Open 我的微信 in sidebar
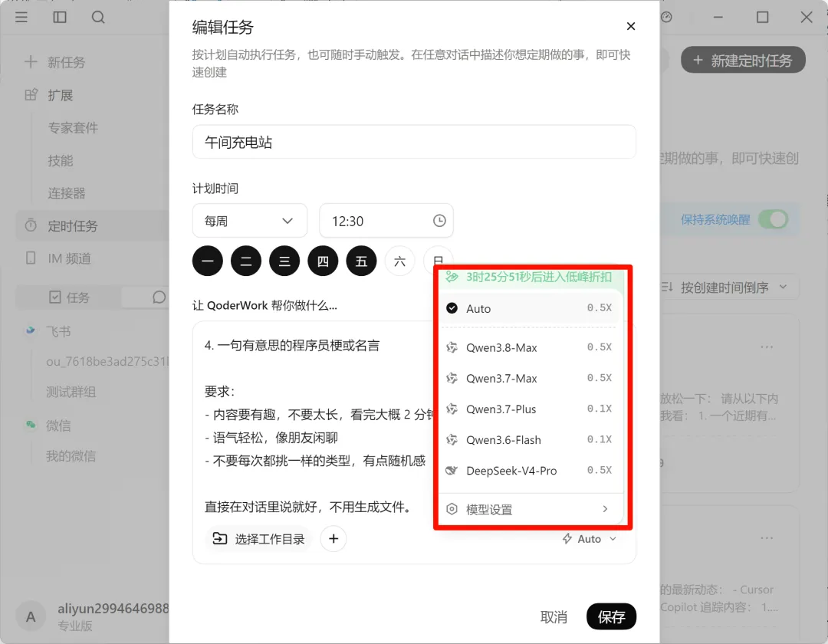This screenshot has height=644, width=828. click(71, 455)
